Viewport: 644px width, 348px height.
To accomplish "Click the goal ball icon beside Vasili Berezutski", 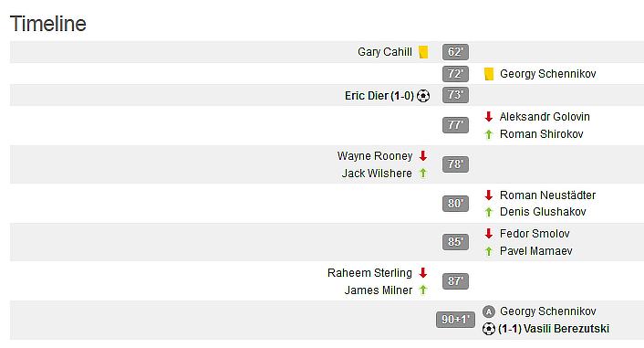I will pos(488,329).
